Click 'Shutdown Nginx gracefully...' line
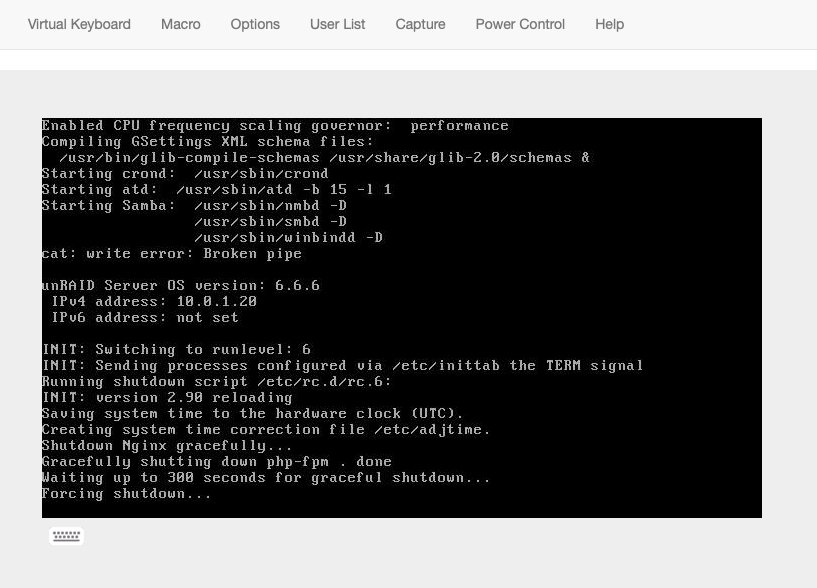The image size is (817, 588). tap(167, 445)
